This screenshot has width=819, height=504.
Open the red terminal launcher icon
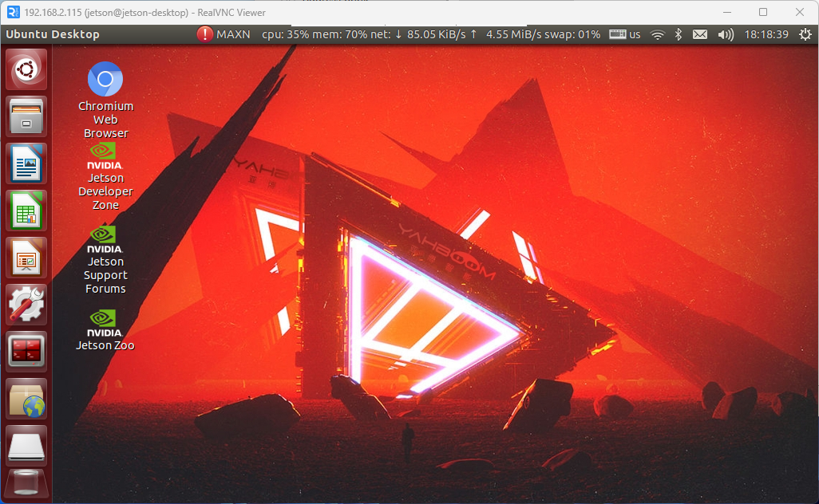26,351
